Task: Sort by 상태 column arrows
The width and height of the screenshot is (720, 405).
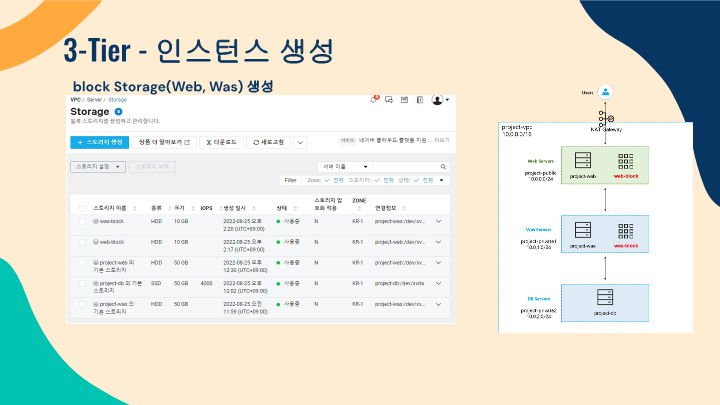Action: pos(295,208)
